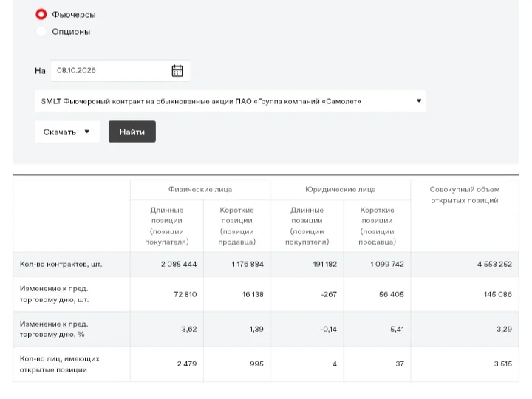Screen dimensions: 532x399
Task: Click the percent value 1,39
Action: pyautogui.click(x=256, y=329)
